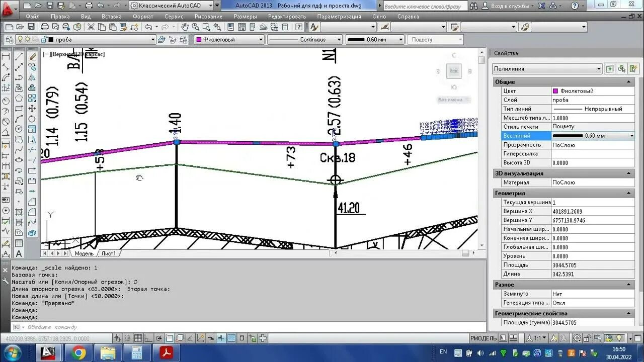Select the Rotate modify tool
Image resolution: width=644 pixels, height=362 pixels.
click(32, 119)
